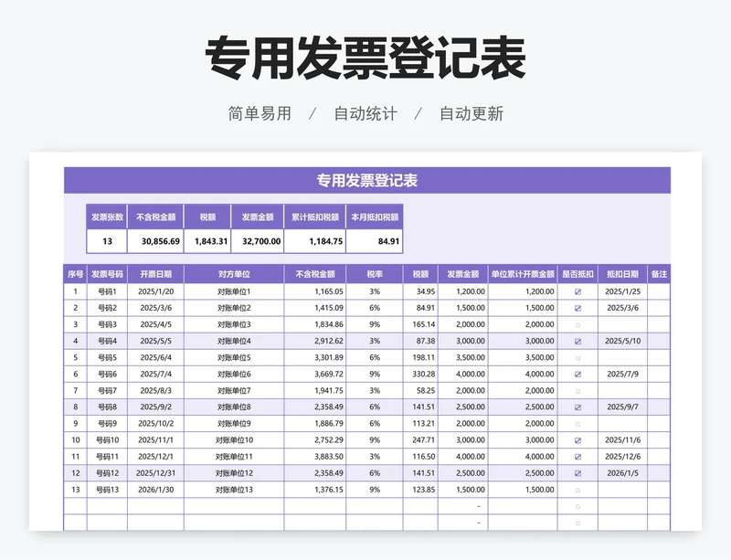Select cell 对账单位10
Image resolution: width=731 pixels, height=560 pixels.
234,440
